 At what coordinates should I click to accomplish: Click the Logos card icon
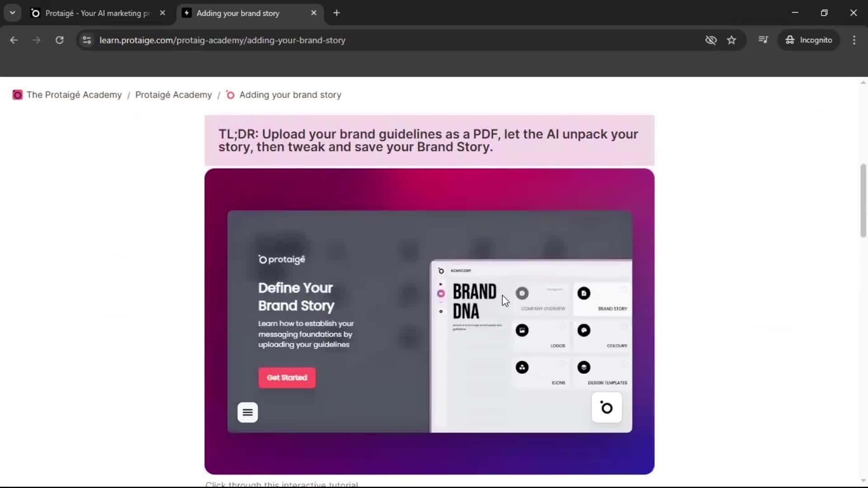(523, 331)
